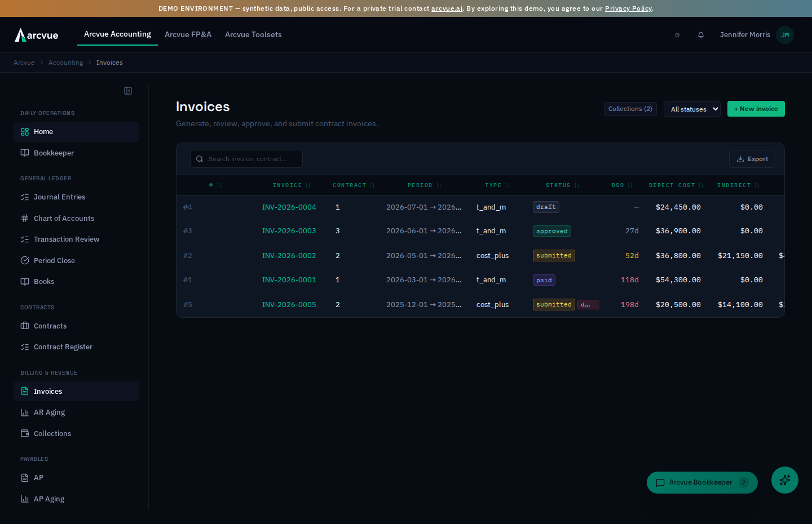Open Books in General Ledger
The width and height of the screenshot is (812, 524).
(76, 282)
